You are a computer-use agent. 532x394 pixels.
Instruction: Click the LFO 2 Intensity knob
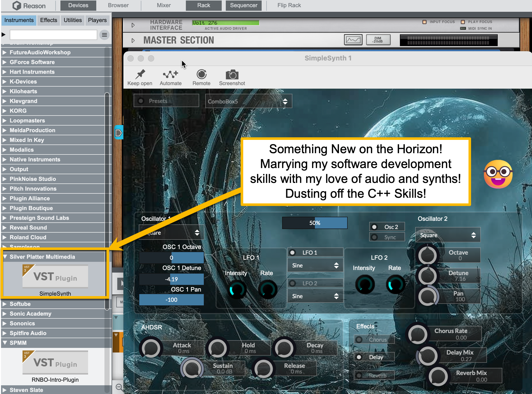pos(365,284)
